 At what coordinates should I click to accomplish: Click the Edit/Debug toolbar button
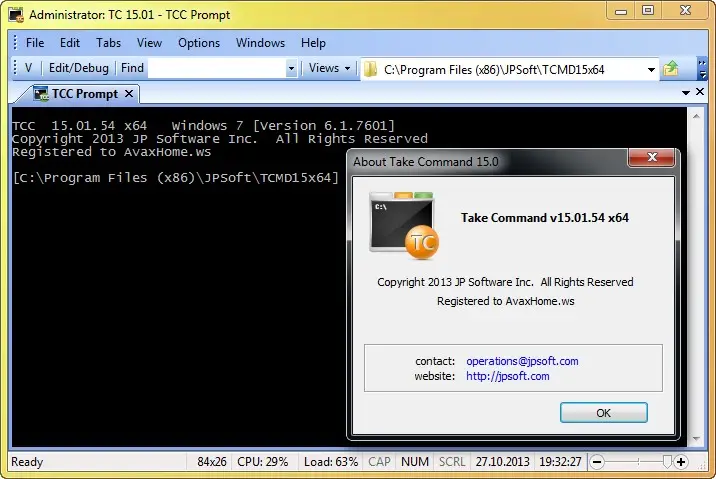tap(79, 68)
